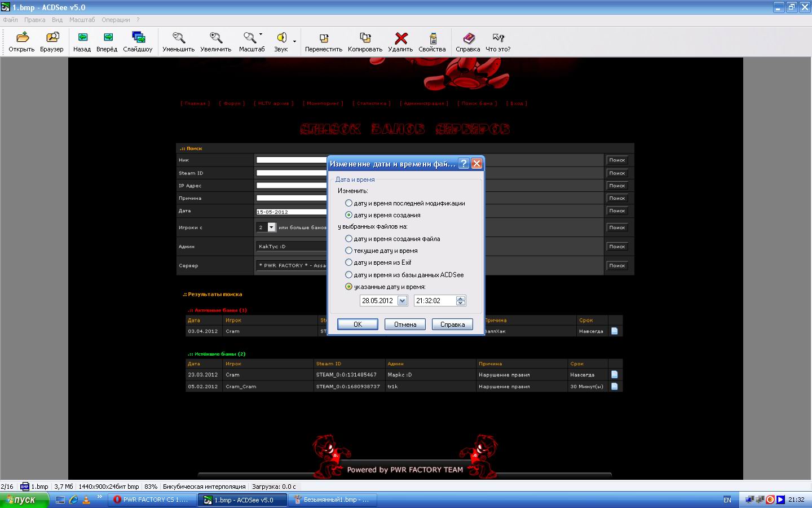Expand the Звук toolbar dropdown arrow
Image resolution: width=812 pixels, height=508 pixels.
pos(294,41)
